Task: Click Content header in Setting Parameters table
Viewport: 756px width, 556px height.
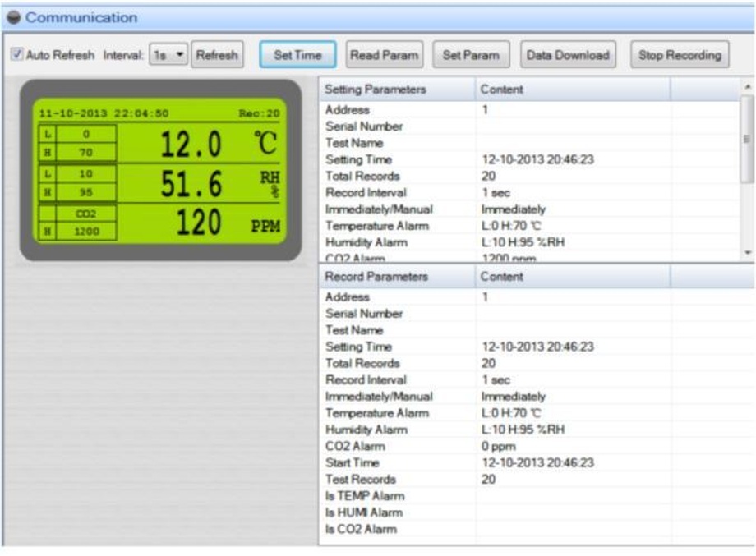Action: [x=573, y=90]
